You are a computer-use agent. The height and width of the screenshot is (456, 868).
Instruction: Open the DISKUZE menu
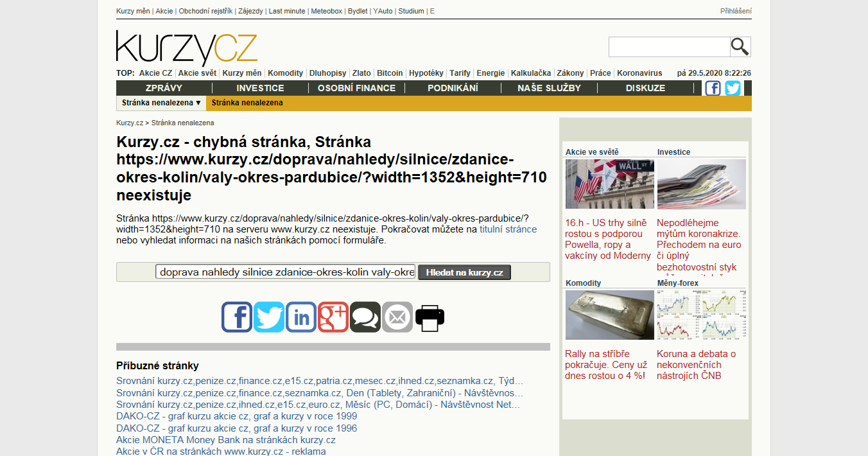(645, 88)
